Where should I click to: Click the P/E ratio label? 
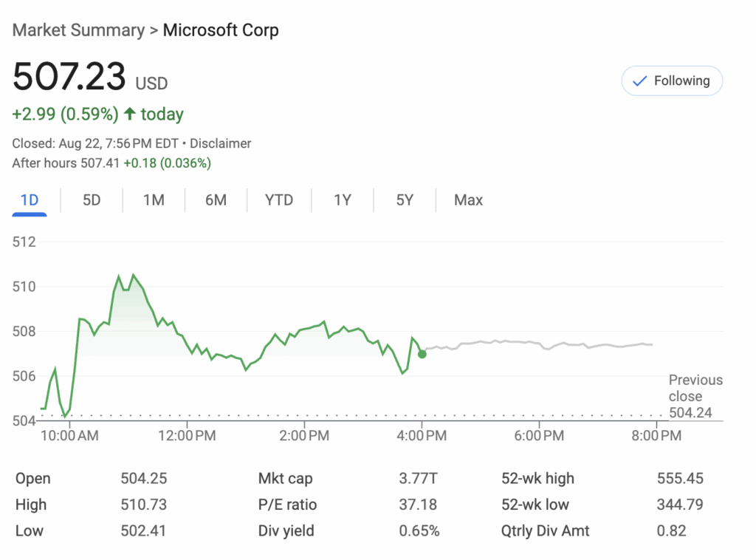(287, 505)
